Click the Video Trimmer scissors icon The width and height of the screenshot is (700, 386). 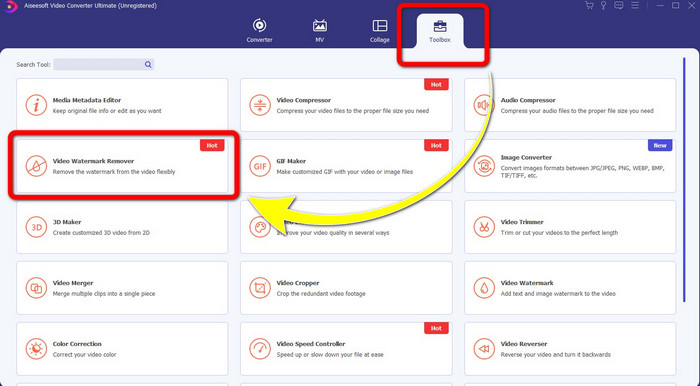[x=484, y=227]
